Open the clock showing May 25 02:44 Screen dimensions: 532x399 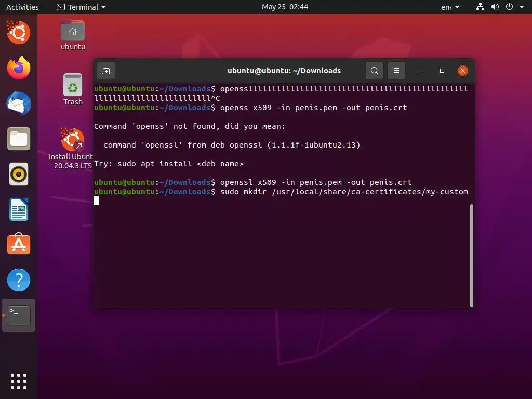[285, 7]
